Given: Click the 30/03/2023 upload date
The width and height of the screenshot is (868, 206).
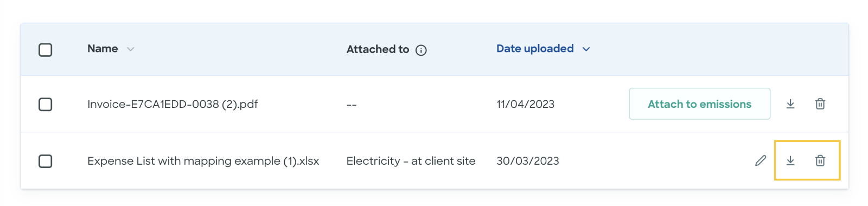Looking at the screenshot, I should click(x=527, y=161).
